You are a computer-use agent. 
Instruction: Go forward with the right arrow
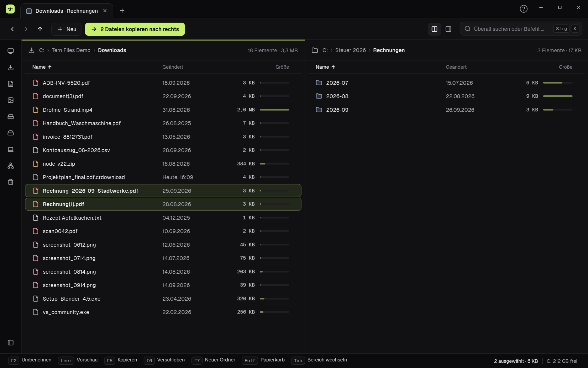click(x=26, y=29)
